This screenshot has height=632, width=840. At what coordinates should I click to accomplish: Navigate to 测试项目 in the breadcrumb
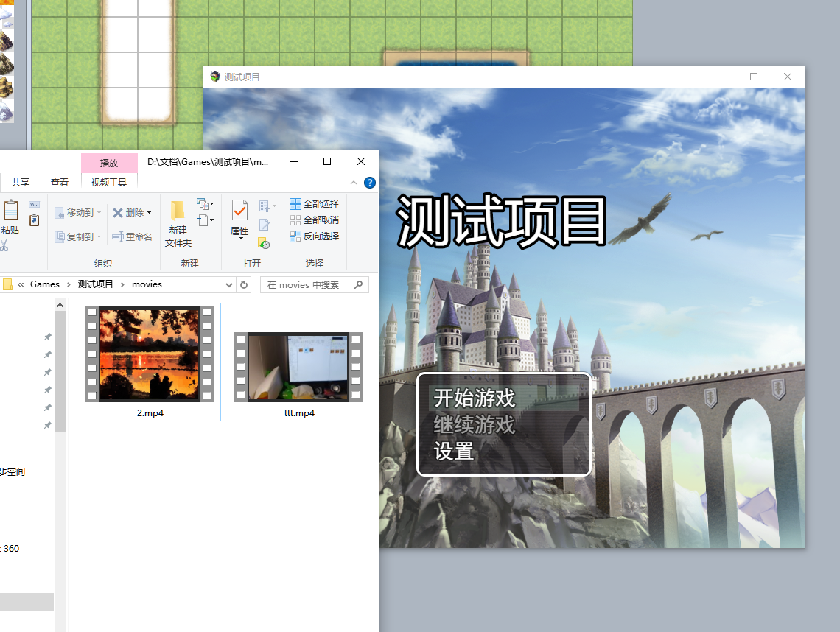click(x=95, y=284)
